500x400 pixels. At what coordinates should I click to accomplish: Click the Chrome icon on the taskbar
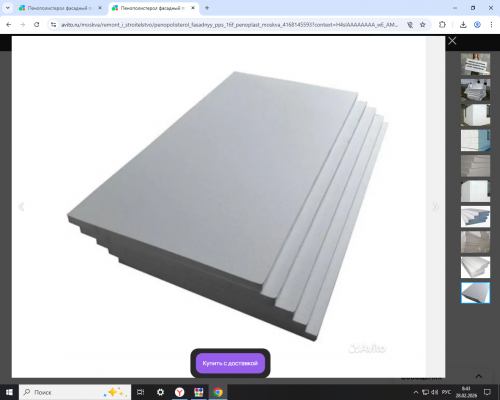(x=218, y=392)
